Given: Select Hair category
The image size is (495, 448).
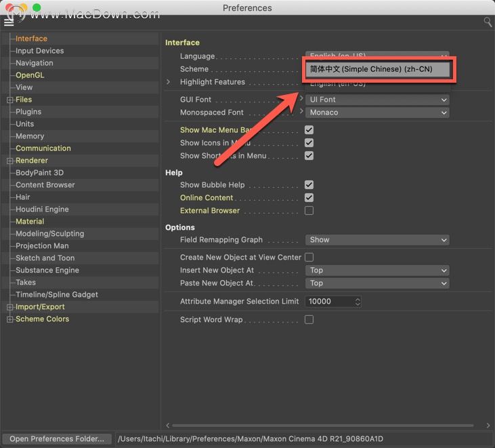Looking at the screenshot, I should point(23,197).
